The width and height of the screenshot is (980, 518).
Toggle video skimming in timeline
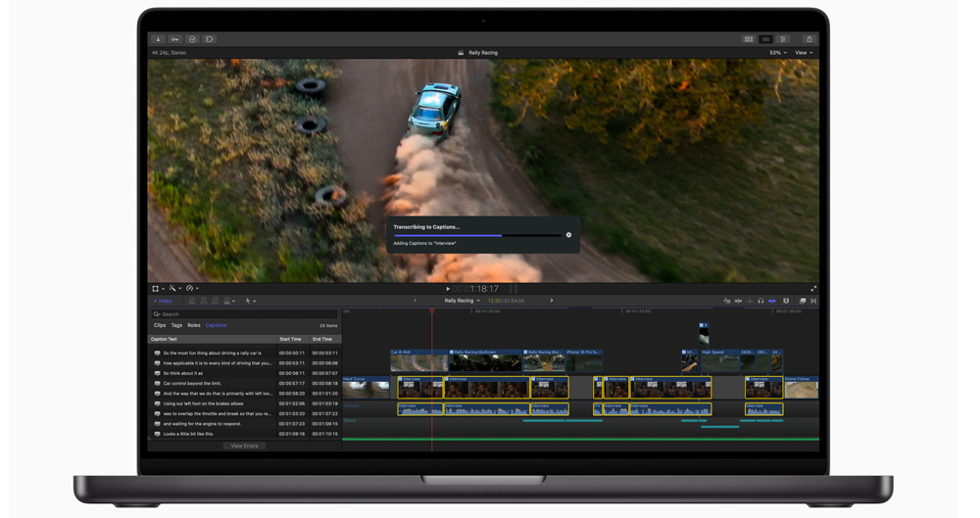(x=726, y=302)
